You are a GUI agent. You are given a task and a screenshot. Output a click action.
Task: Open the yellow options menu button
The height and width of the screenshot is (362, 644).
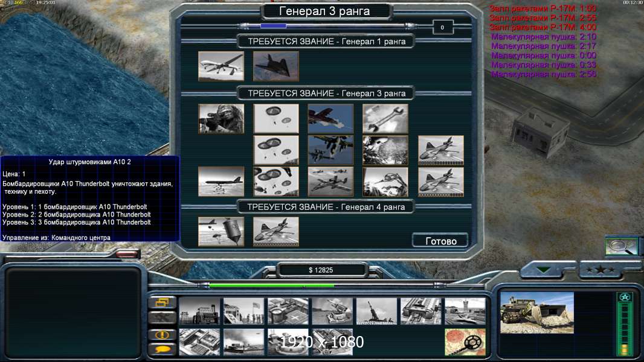coord(163,302)
